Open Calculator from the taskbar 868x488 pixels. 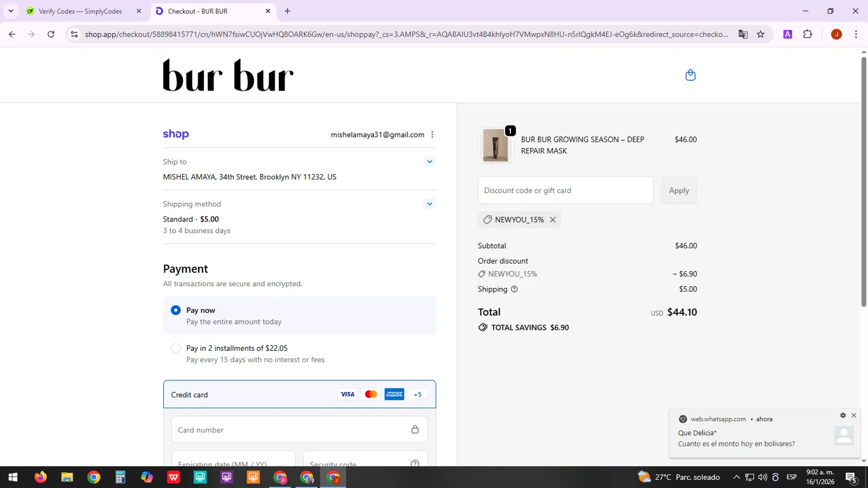tap(120, 477)
